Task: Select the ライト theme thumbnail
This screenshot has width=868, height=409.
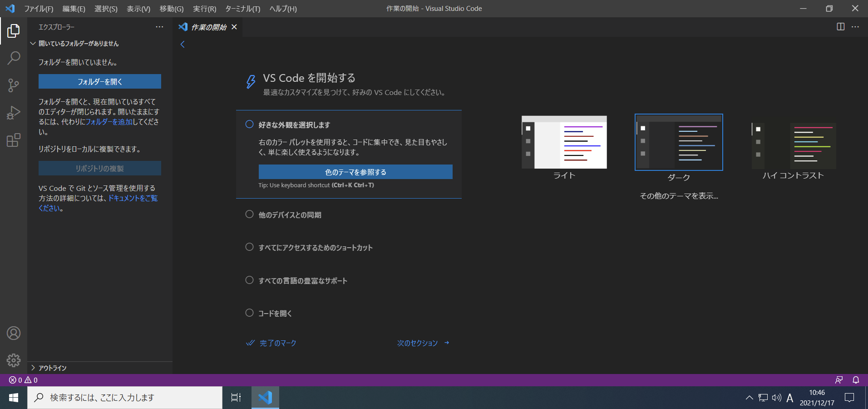Action: [x=563, y=142]
